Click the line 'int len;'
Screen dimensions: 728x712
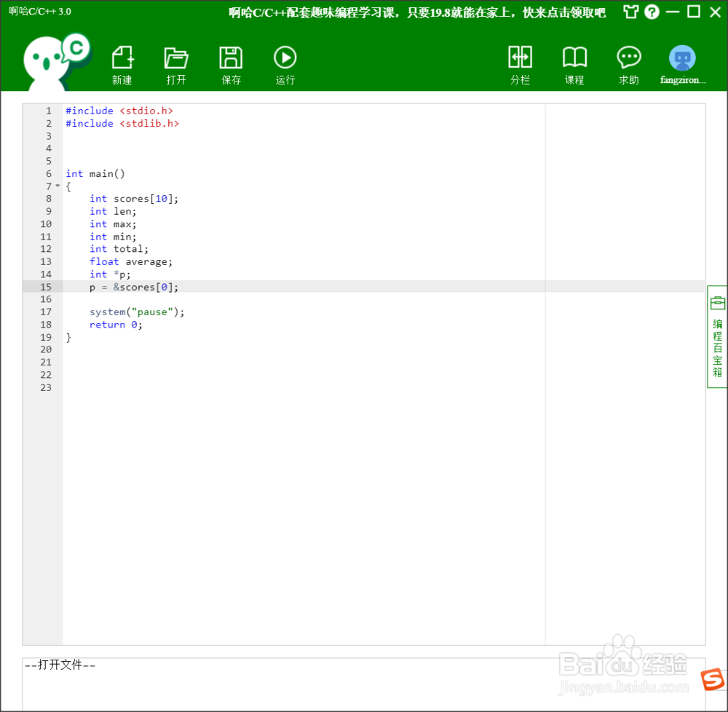(113, 212)
